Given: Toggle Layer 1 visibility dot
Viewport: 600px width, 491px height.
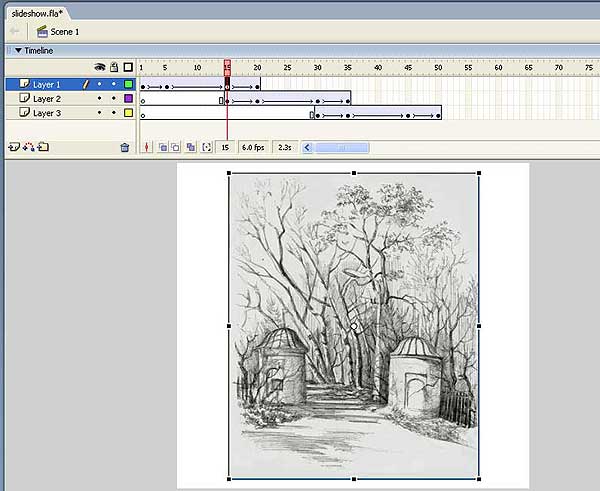Looking at the screenshot, I should point(100,85).
